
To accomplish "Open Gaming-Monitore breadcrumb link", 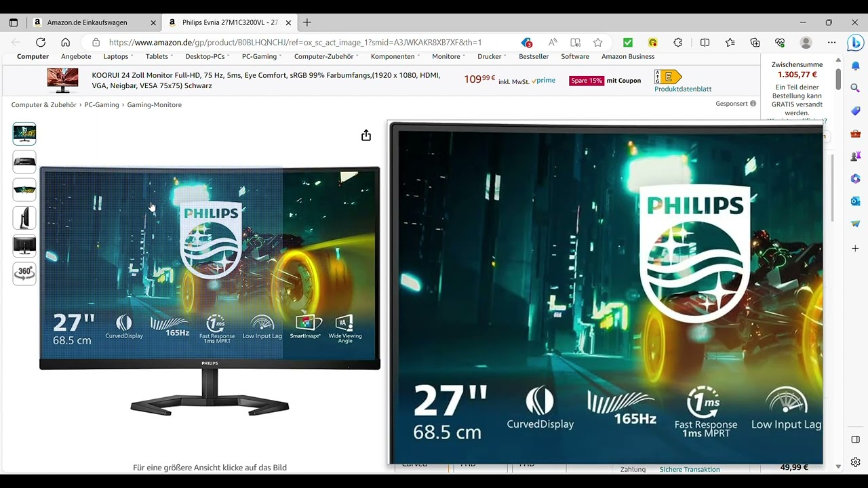I will [x=155, y=104].
